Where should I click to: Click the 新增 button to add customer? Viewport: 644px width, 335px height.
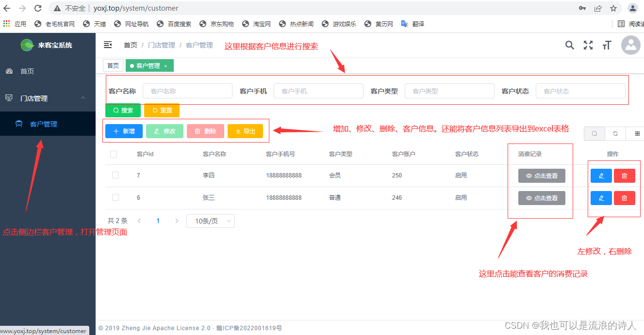[x=124, y=130]
